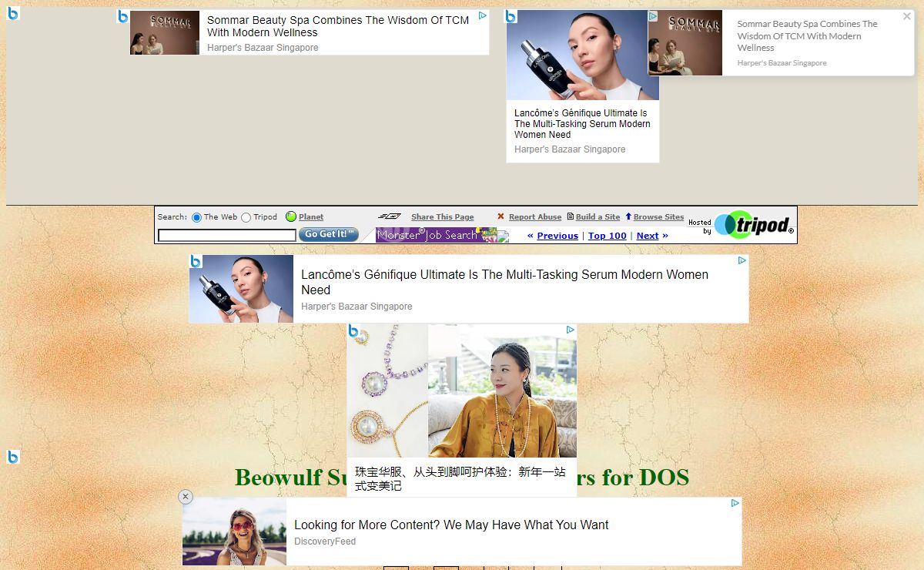
Task: Click 'Harper's Bazaar Singapore' under square Lancôme ad
Action: 570,149
